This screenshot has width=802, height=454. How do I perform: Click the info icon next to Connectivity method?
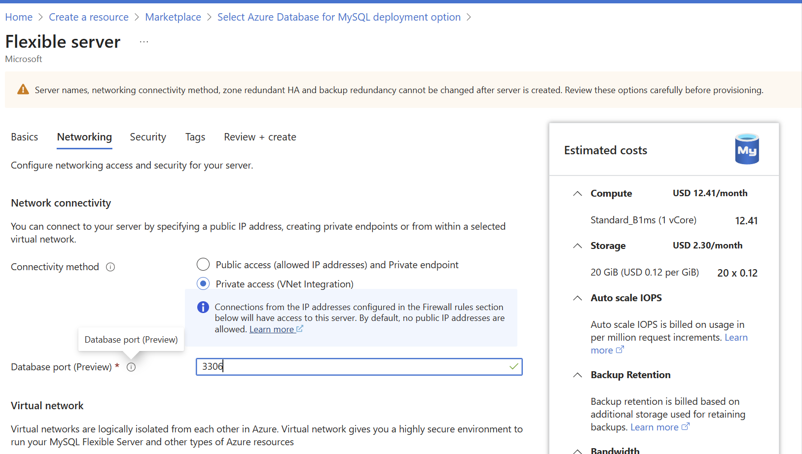pos(110,267)
